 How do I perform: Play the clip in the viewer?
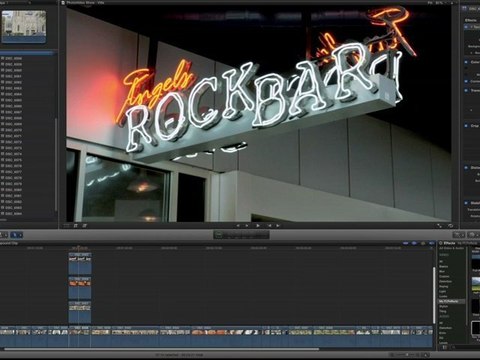click(258, 226)
